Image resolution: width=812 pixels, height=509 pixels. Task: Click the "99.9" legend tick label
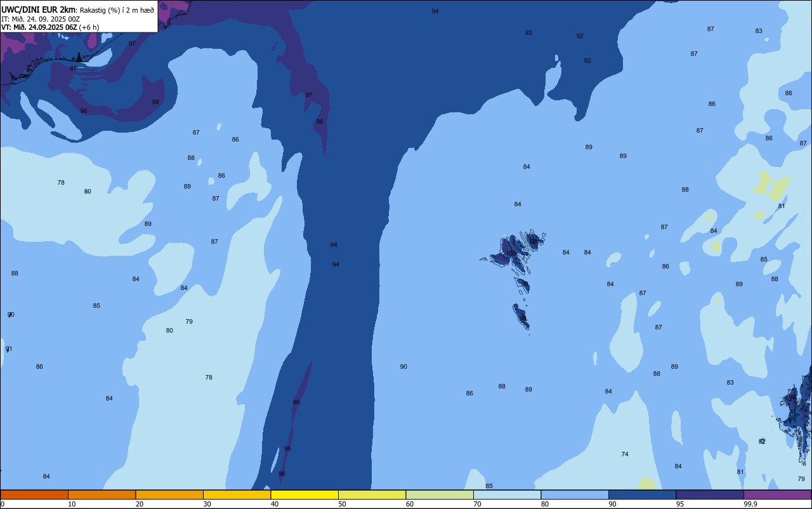[750, 504]
